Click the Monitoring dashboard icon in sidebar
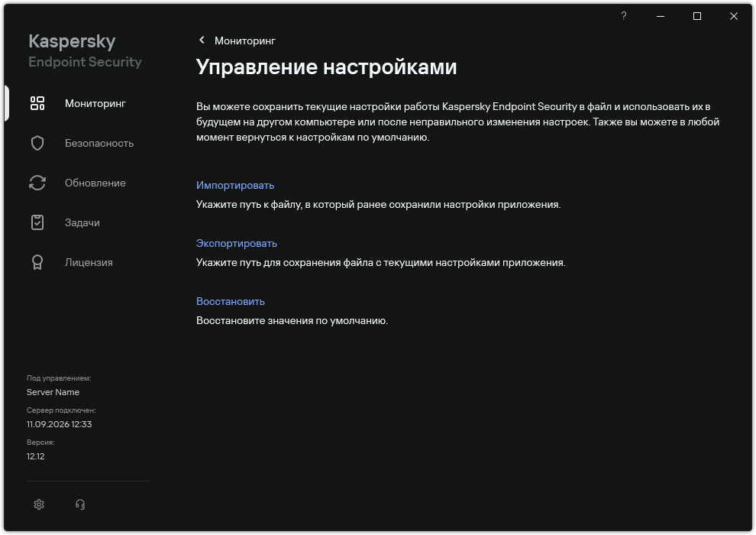 [37, 103]
